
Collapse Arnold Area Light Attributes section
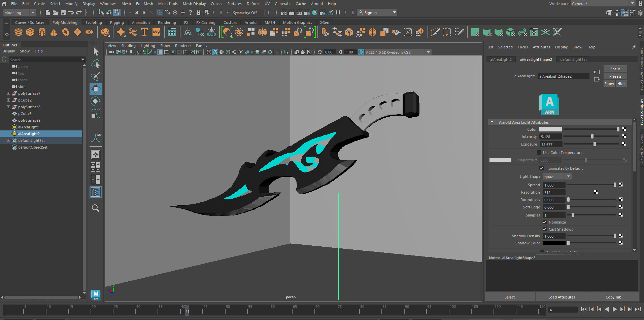pyautogui.click(x=492, y=122)
